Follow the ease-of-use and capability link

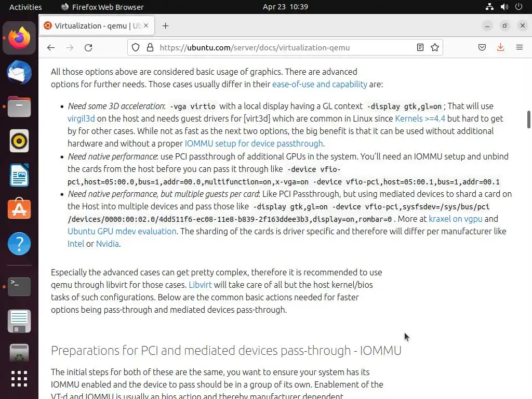click(320, 84)
